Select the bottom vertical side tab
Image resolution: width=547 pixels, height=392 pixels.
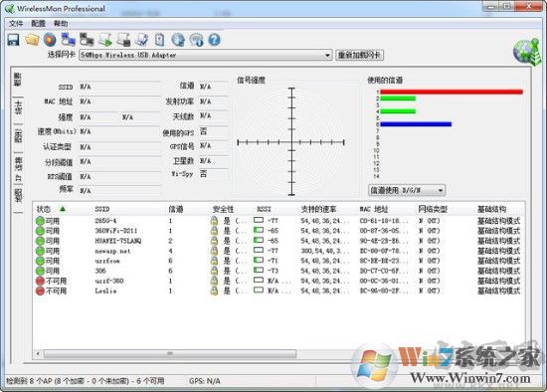coord(18,195)
